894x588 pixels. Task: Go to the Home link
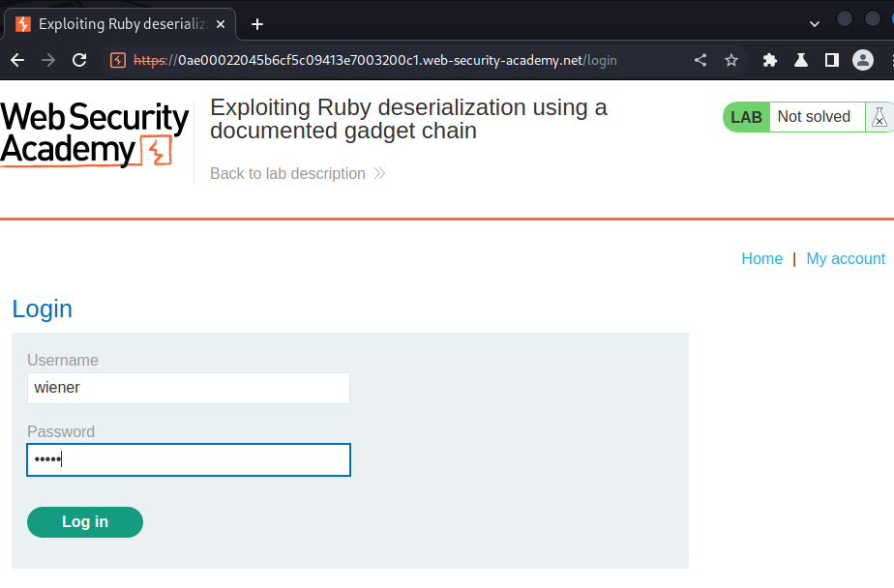pyautogui.click(x=761, y=258)
